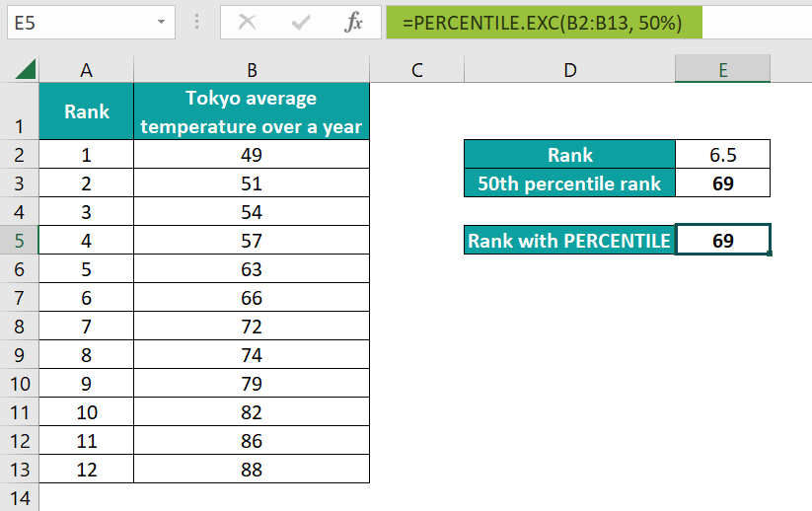Click the cell with temperature 63
The image size is (812, 511).
click(x=252, y=268)
